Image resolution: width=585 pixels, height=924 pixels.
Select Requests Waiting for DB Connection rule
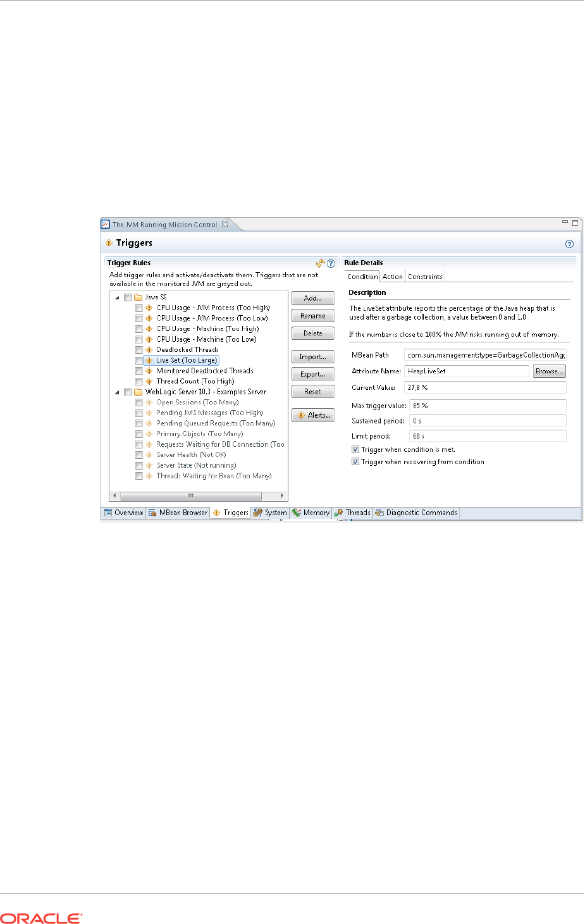click(x=221, y=444)
